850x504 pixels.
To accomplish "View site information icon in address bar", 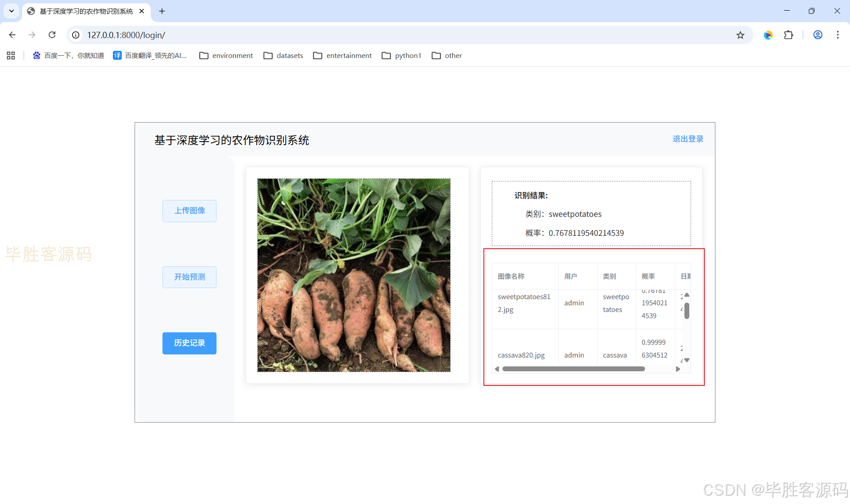I will point(76,35).
